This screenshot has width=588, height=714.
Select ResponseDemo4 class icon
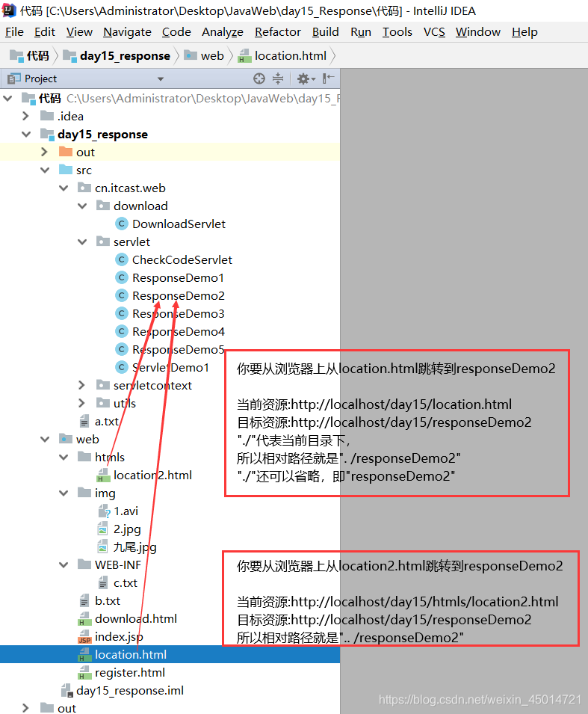[122, 331]
